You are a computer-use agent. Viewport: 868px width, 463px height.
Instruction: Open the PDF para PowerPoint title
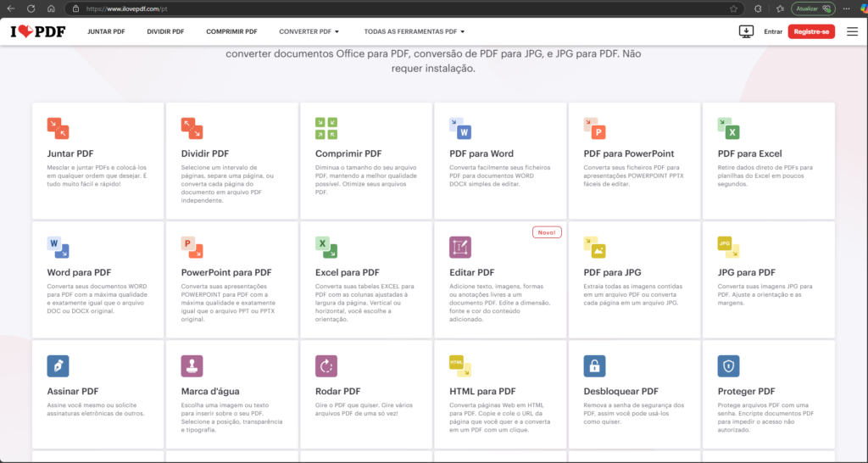tap(629, 153)
